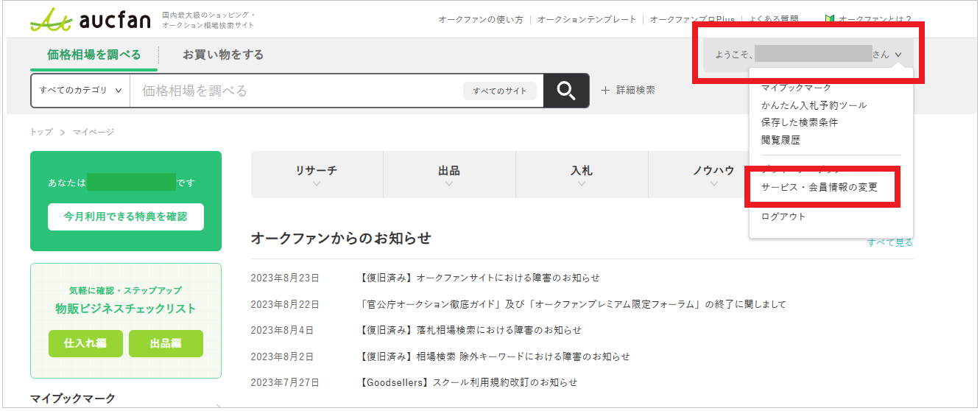980x411 pixels.
Task: Expand the リサーチ menu section
Action: [x=317, y=175]
